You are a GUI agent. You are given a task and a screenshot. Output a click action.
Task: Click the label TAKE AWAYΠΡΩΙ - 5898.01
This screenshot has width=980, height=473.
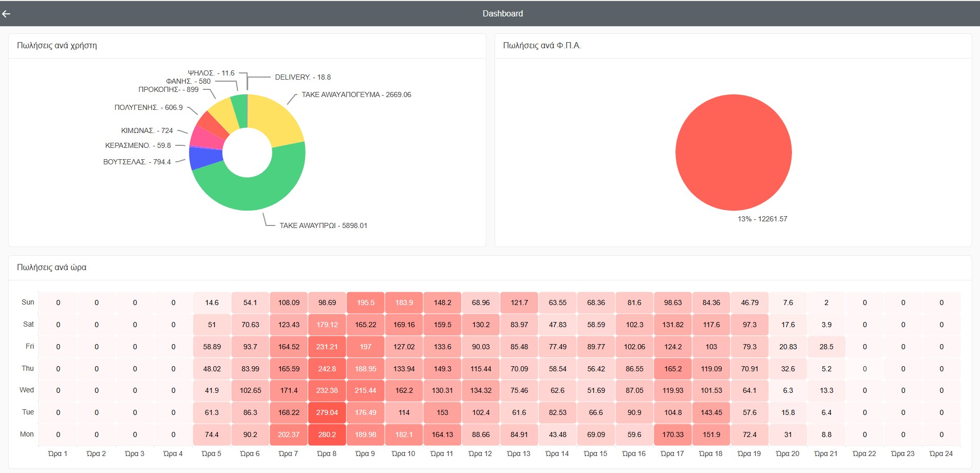point(323,225)
